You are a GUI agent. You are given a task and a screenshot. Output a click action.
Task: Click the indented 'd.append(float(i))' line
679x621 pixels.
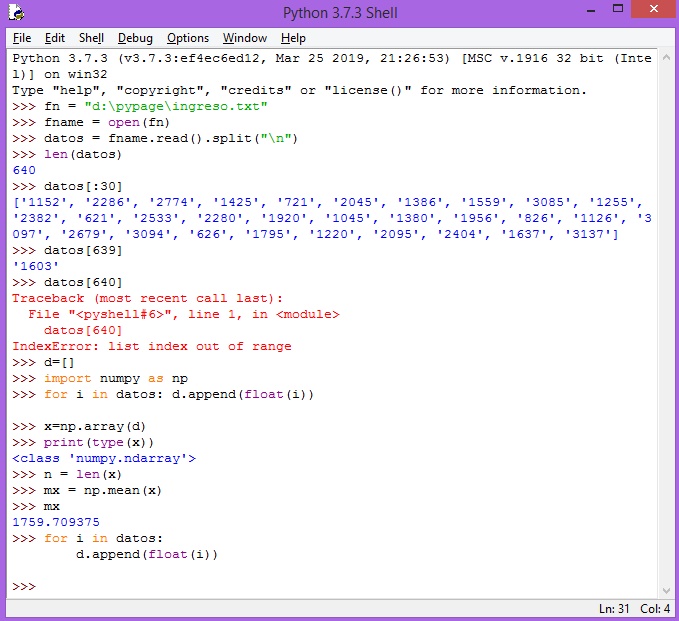147,554
